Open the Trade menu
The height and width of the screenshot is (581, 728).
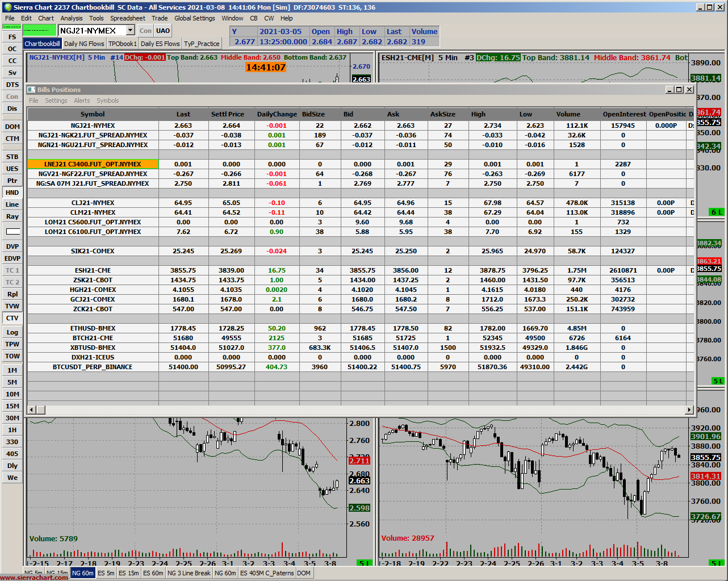160,18
